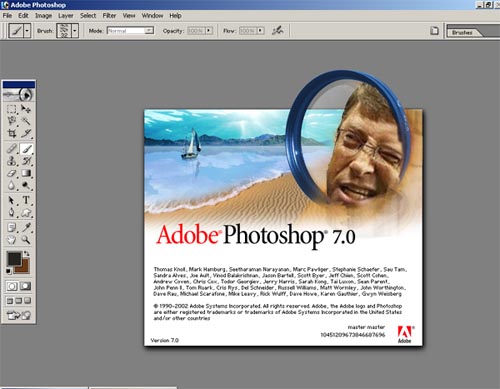This screenshot has height=389, width=500.
Task: Select the Lasso tool
Action: click(12, 121)
